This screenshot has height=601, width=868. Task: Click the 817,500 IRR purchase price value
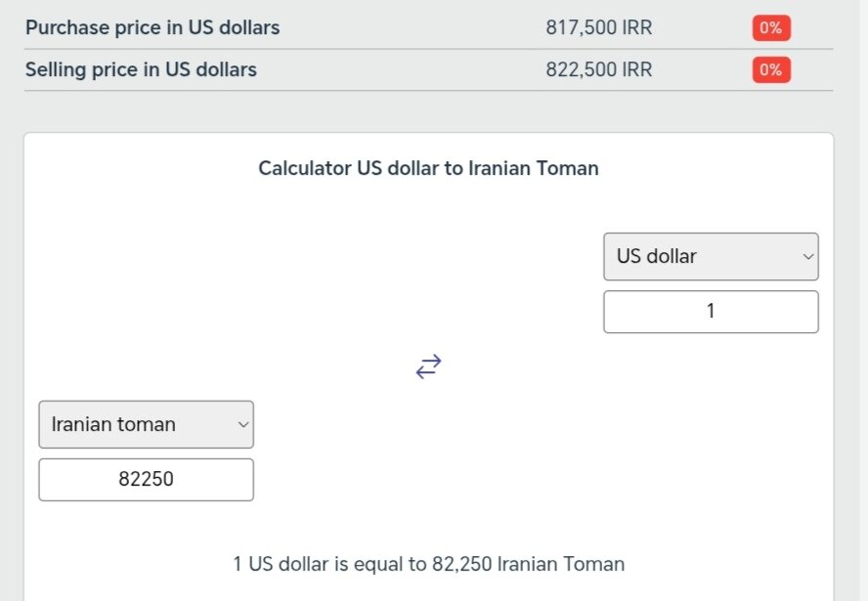598,27
